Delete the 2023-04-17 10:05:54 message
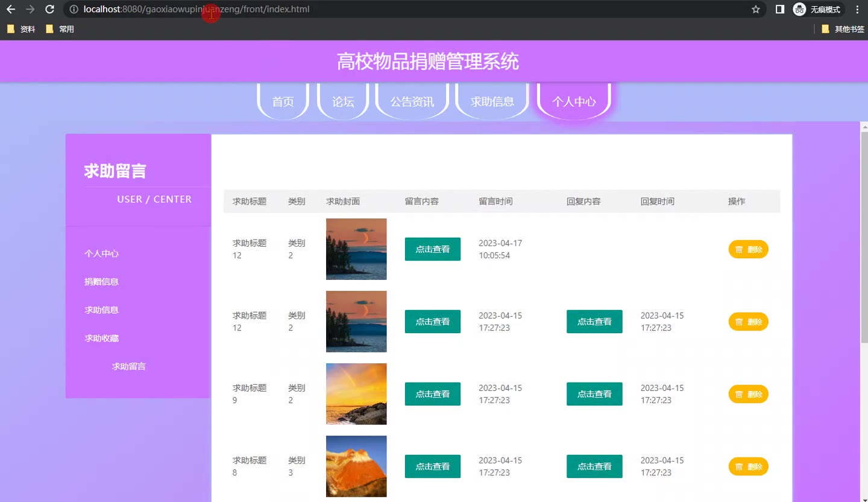868x502 pixels. pos(749,249)
